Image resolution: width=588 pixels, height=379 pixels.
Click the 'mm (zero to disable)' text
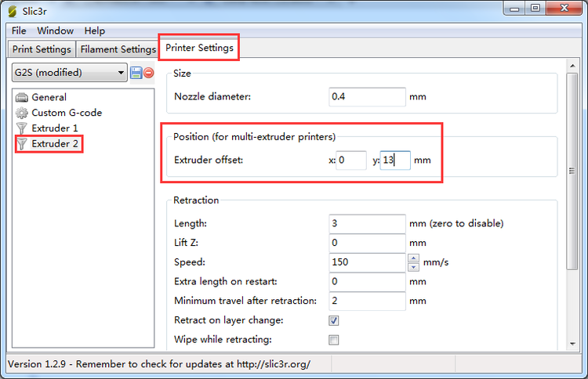[x=456, y=224]
